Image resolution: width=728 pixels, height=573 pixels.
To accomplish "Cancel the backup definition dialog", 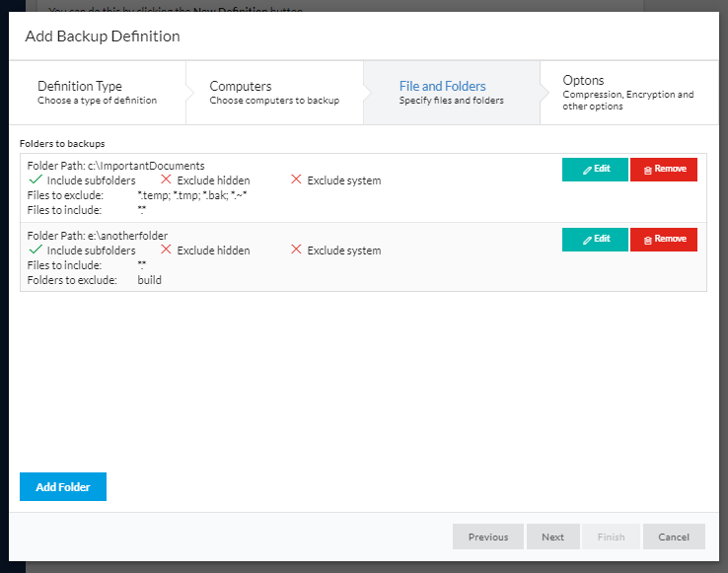I will 674,537.
